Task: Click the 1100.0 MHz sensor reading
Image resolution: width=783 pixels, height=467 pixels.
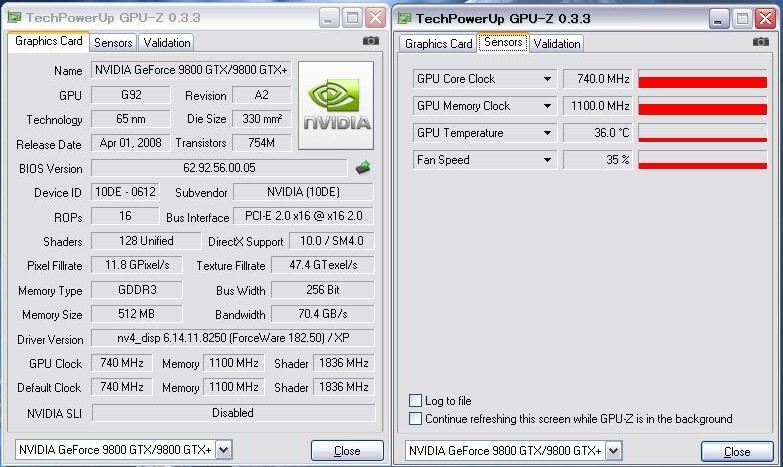Action: [x=598, y=106]
